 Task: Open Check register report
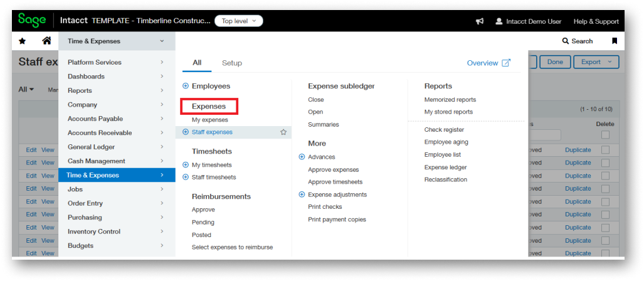pyautogui.click(x=444, y=129)
